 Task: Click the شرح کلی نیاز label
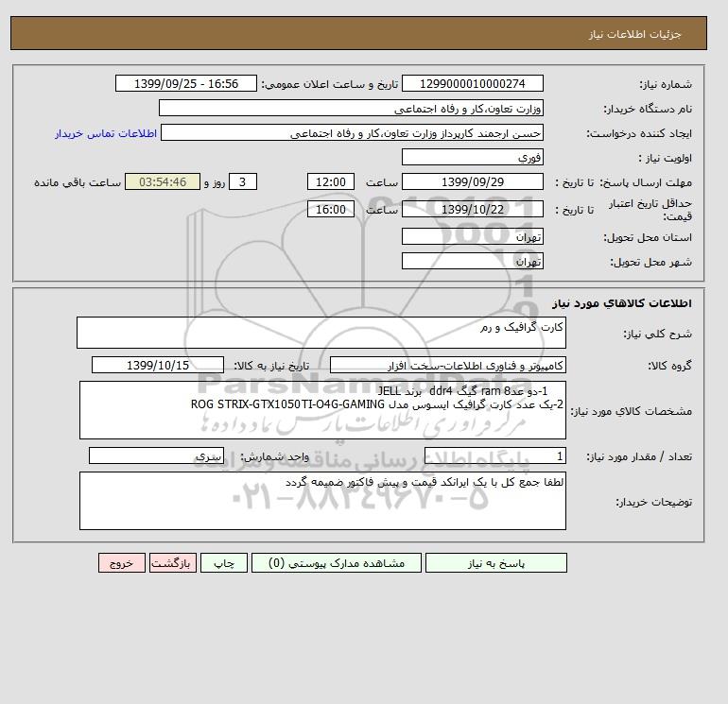(x=657, y=334)
